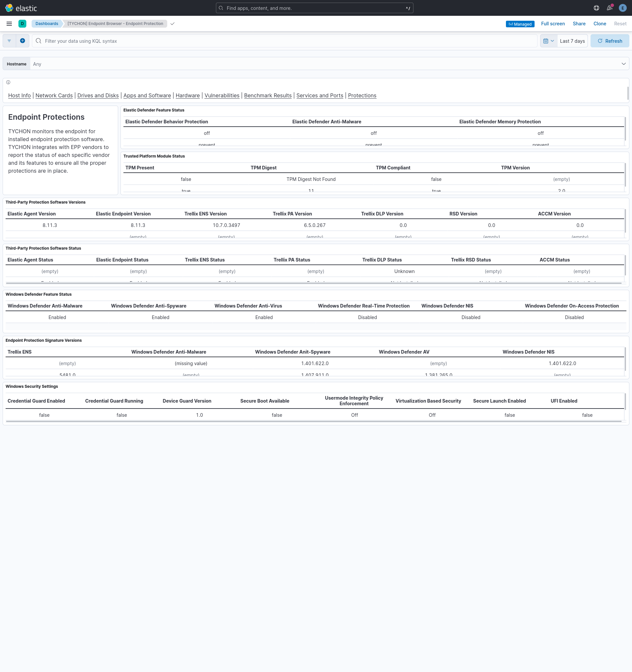Click Usermode Integrity Policy Enforcement header

354,401
